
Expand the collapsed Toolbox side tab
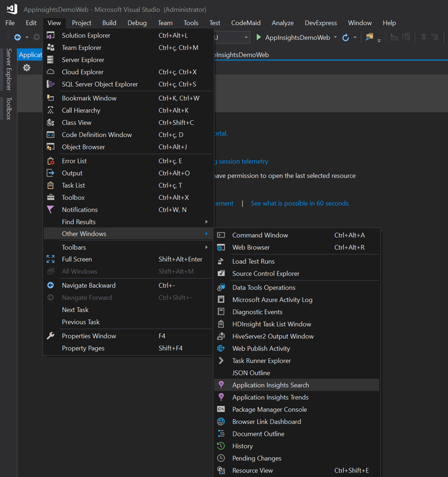click(x=9, y=108)
